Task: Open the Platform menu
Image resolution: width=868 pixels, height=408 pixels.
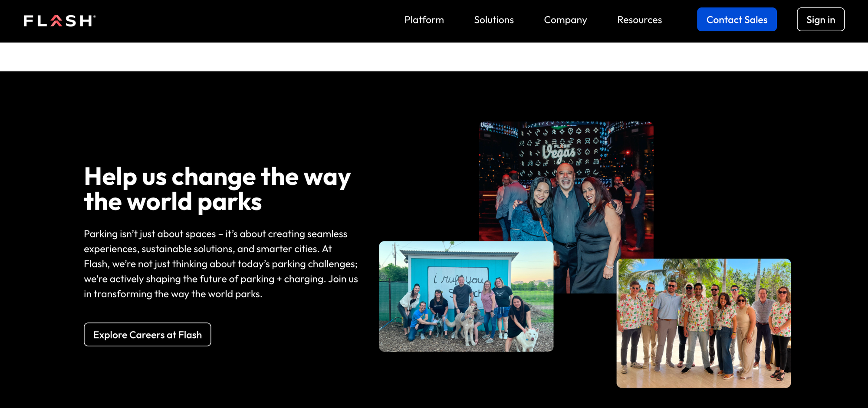Action: [424, 20]
